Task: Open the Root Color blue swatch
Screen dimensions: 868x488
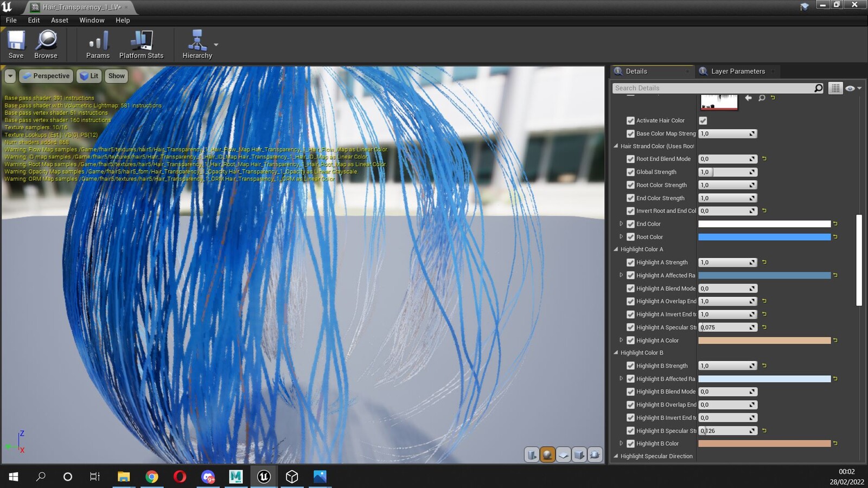Action: (764, 237)
